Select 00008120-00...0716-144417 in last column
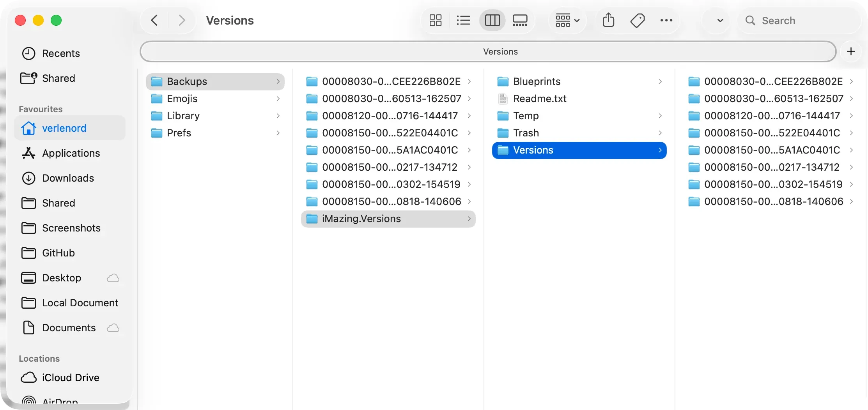The image size is (868, 410). [771, 116]
